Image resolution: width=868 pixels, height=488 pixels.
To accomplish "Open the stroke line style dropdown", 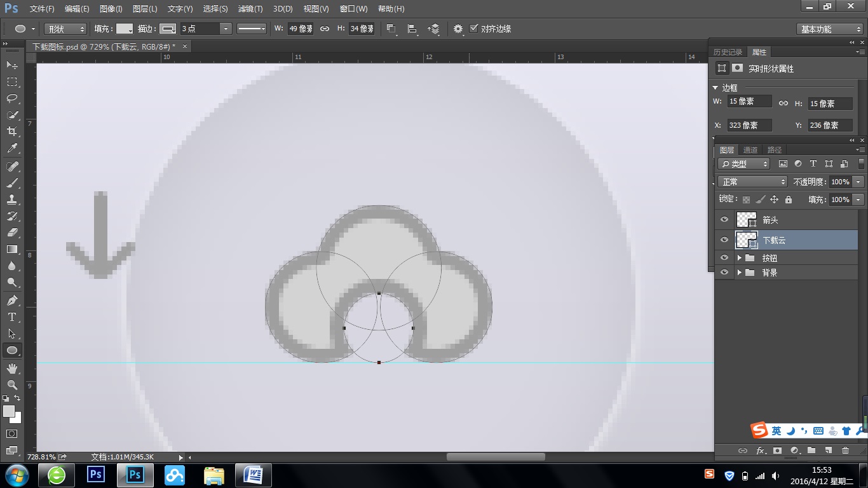I will point(252,29).
